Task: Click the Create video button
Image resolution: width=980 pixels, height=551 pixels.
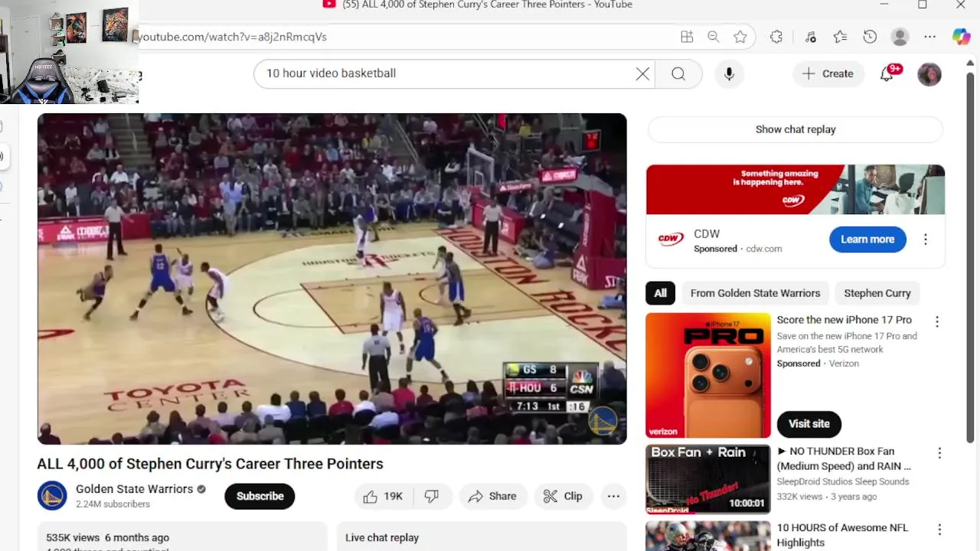Action: (x=828, y=73)
